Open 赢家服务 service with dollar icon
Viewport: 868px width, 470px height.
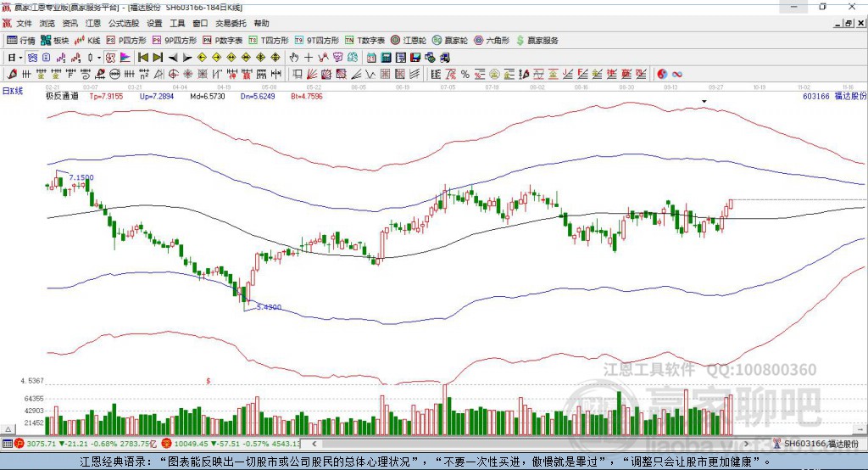coord(537,41)
